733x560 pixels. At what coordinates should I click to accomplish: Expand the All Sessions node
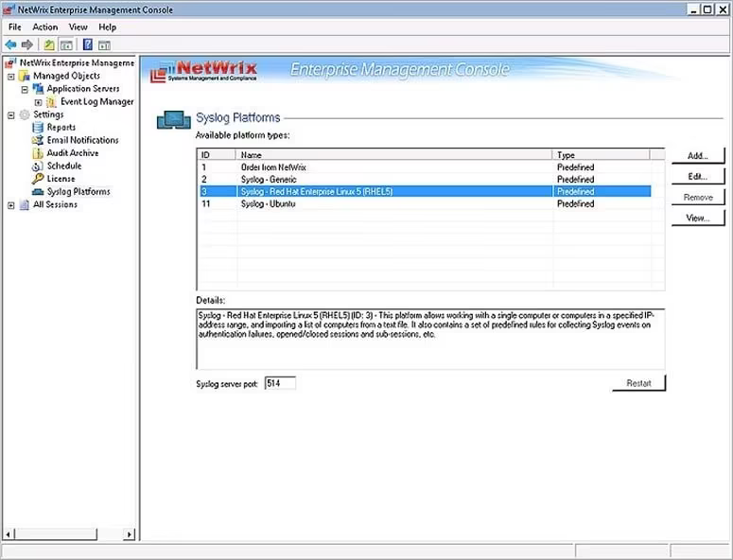tap(11, 205)
